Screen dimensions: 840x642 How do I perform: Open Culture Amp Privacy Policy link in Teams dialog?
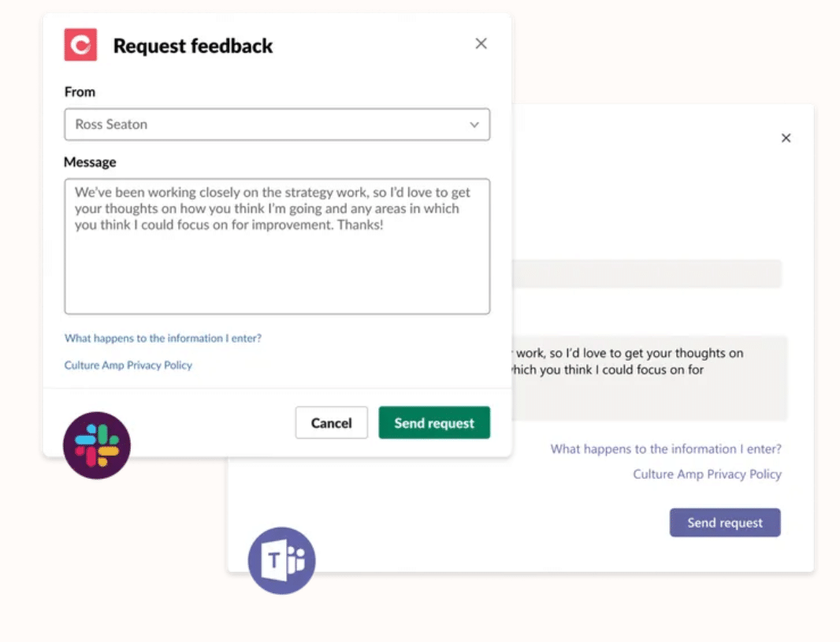pos(707,474)
